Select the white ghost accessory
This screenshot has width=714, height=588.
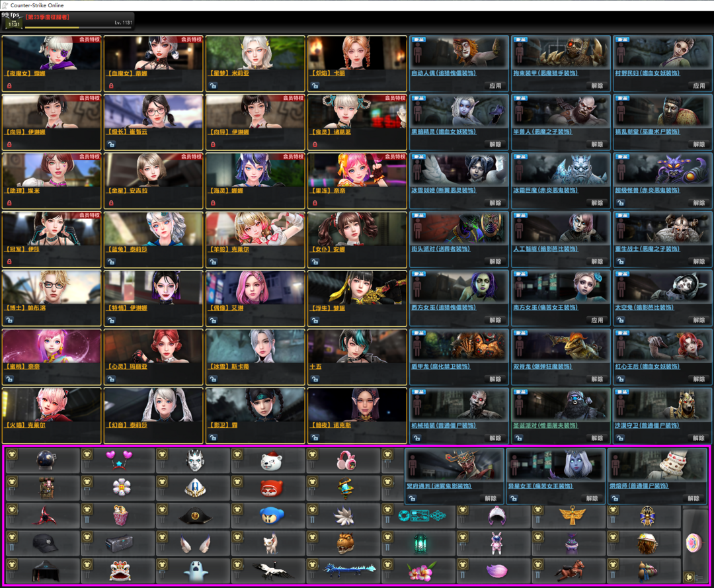(x=196, y=569)
